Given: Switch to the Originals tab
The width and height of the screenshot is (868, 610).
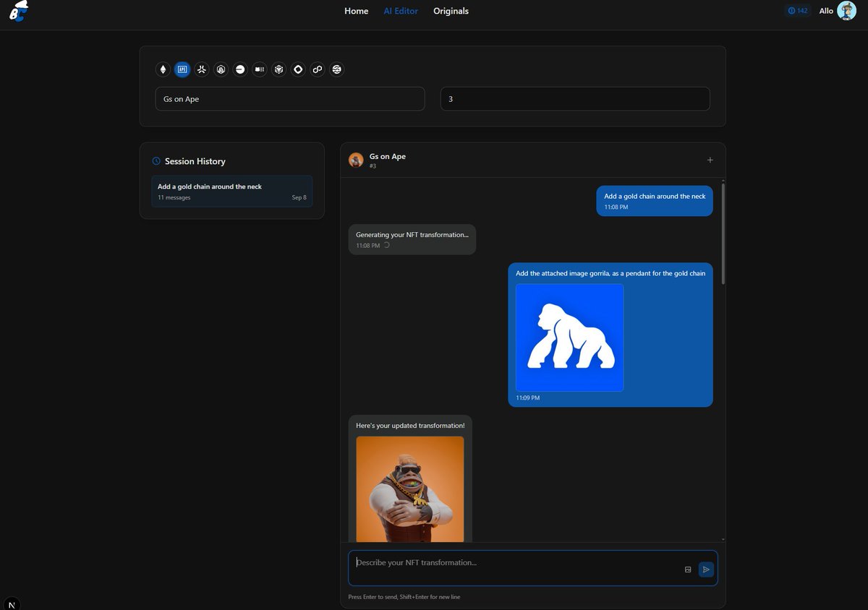Looking at the screenshot, I should (451, 11).
